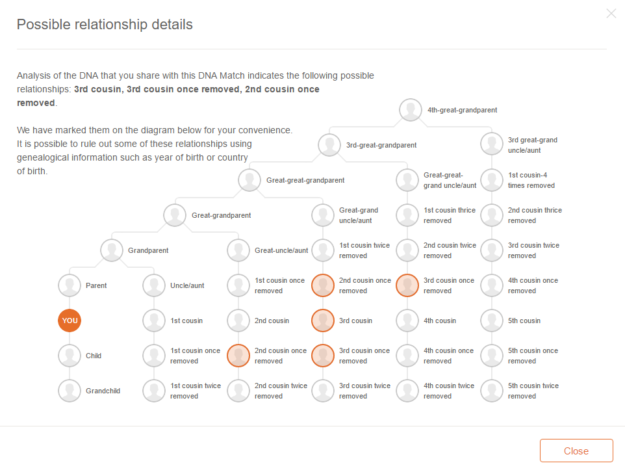Select the 3rd great-grand uncle/aunt avatar
Screen dimensions: 625x472
click(491, 144)
